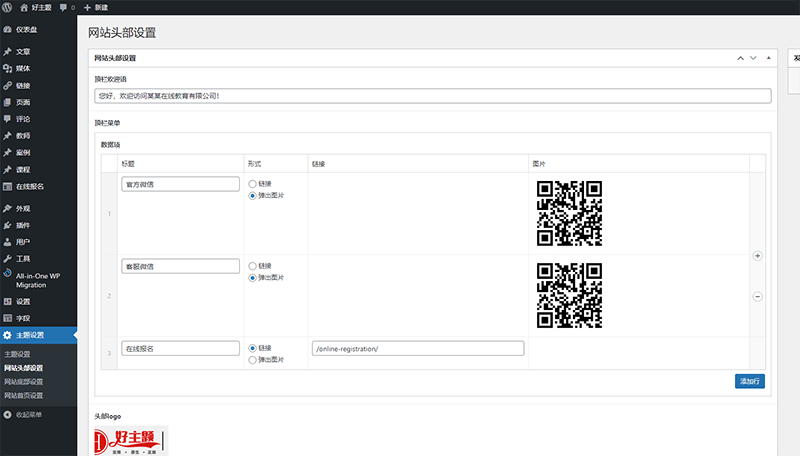Click the 好主题 header logo image

tap(131, 441)
